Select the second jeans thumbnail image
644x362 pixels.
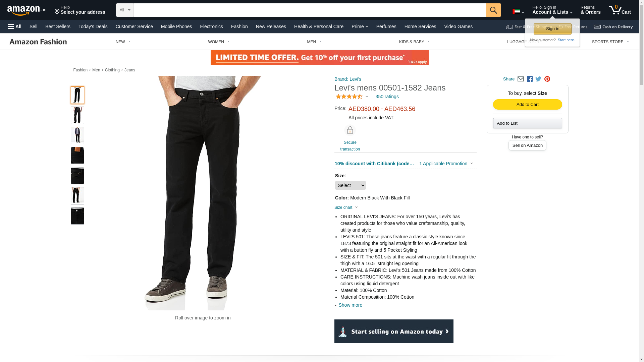coord(77,115)
